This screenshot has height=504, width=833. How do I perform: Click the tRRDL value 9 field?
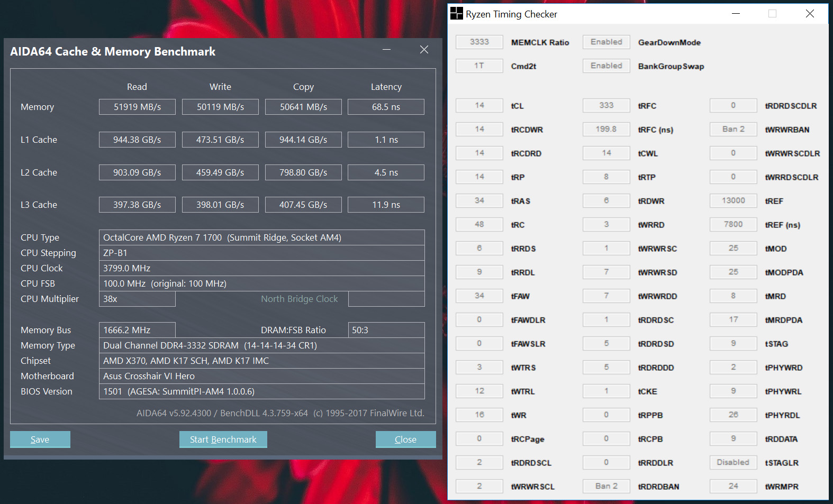point(479,272)
